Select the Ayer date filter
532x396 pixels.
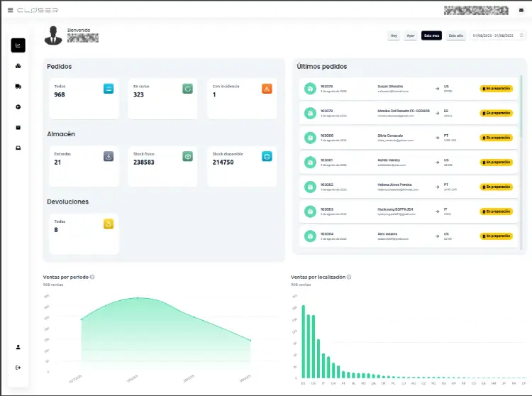pyautogui.click(x=410, y=35)
